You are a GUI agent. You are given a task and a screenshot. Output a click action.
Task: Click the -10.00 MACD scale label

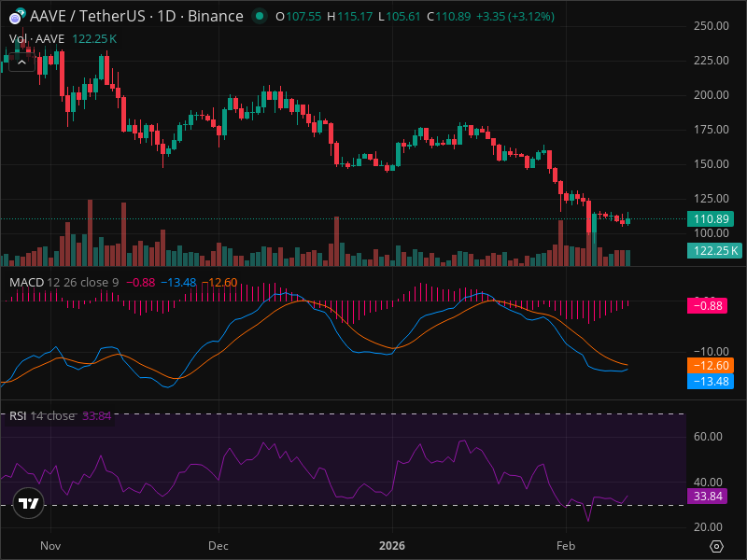(712, 352)
